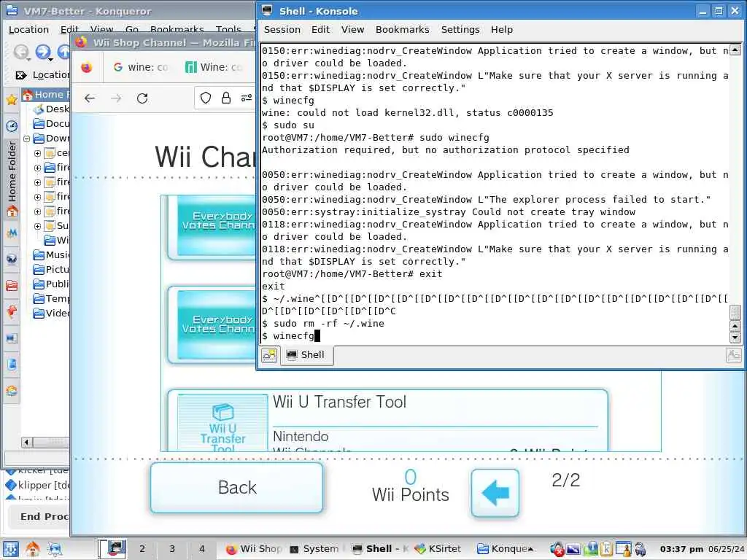Screen dimensions: 747x560
Task: Switch to the 'Wine: co' Firefox tab
Action: pos(214,67)
